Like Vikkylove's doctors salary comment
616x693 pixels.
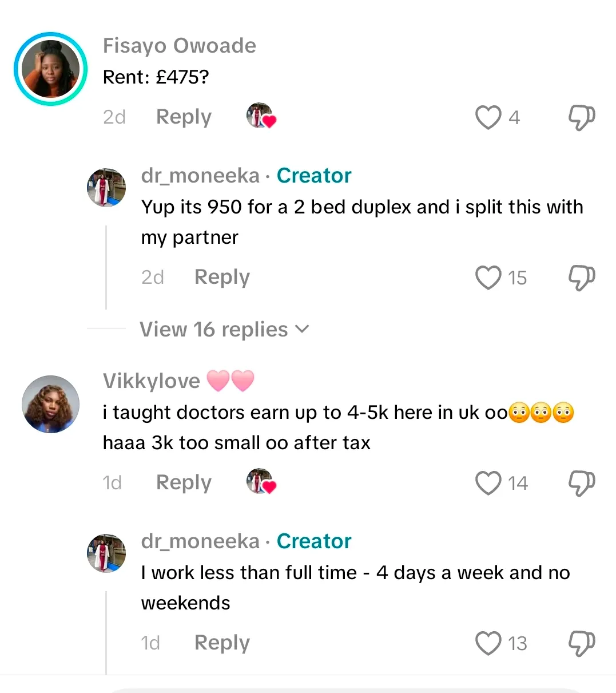pos(488,483)
